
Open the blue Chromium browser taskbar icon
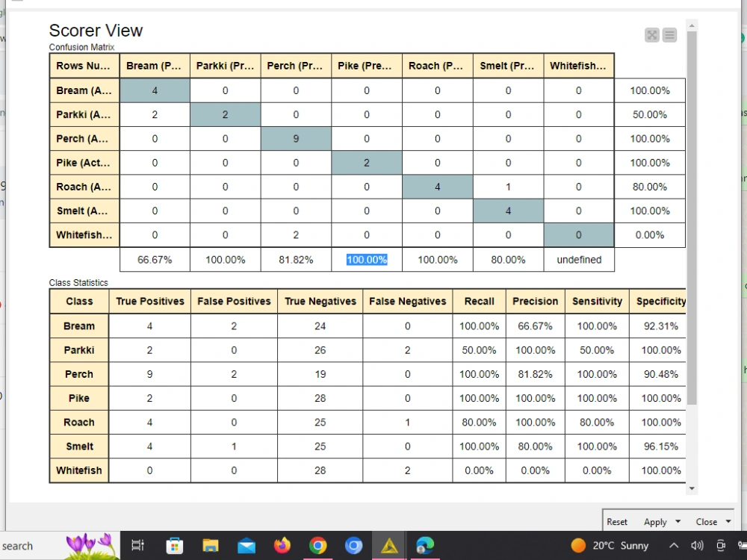tap(353, 545)
